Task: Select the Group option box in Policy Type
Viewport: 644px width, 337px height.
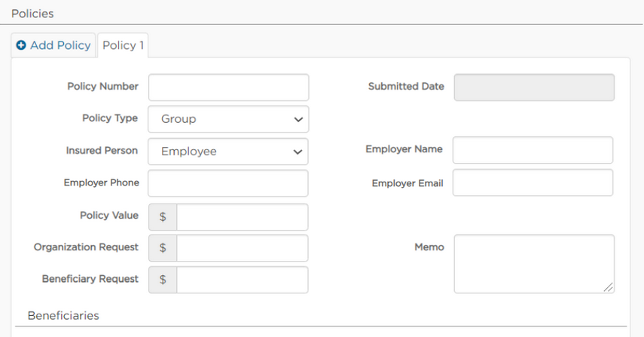Action: pyautogui.click(x=228, y=119)
